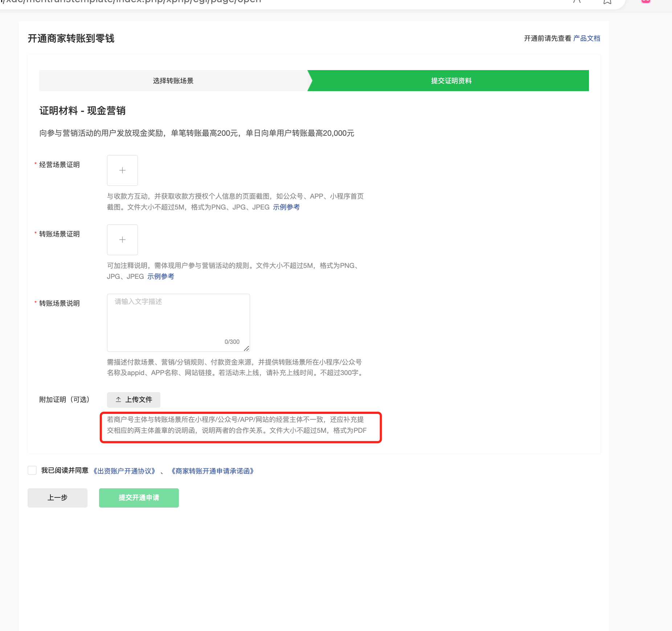Click the 附加证明（可选） label
672x631 pixels.
(x=65, y=400)
